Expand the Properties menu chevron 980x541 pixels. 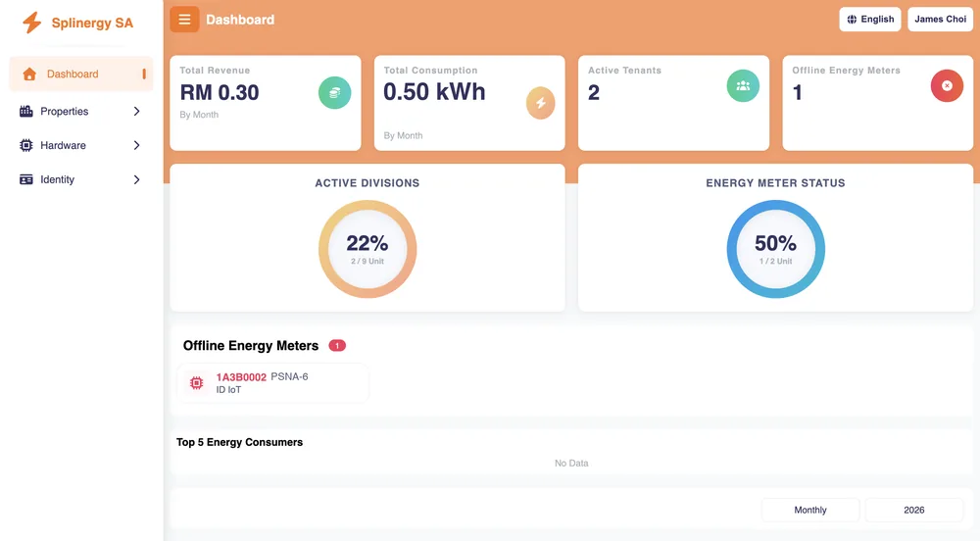click(137, 111)
